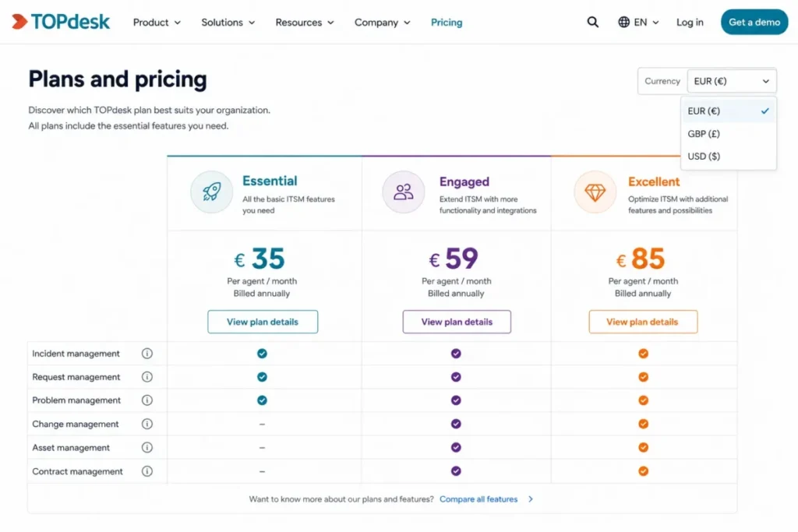Open the EN language selector
The width and height of the screenshot is (798, 532).
[x=639, y=22]
